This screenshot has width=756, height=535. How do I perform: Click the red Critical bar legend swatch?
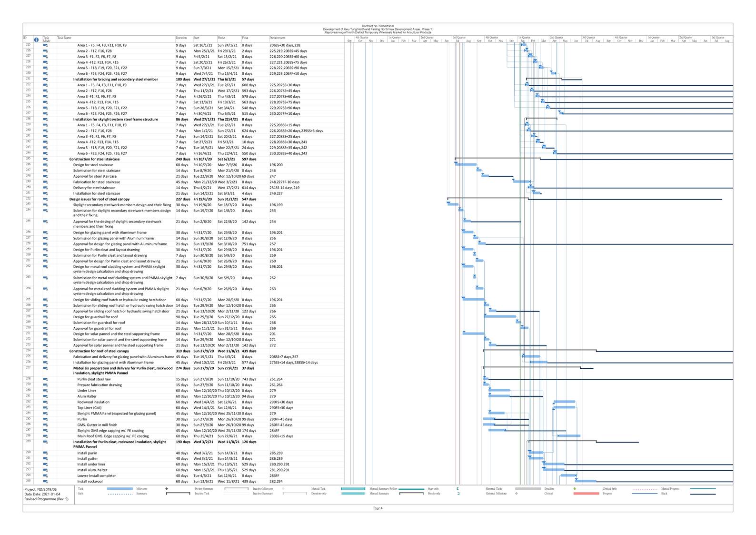(x=586, y=494)
